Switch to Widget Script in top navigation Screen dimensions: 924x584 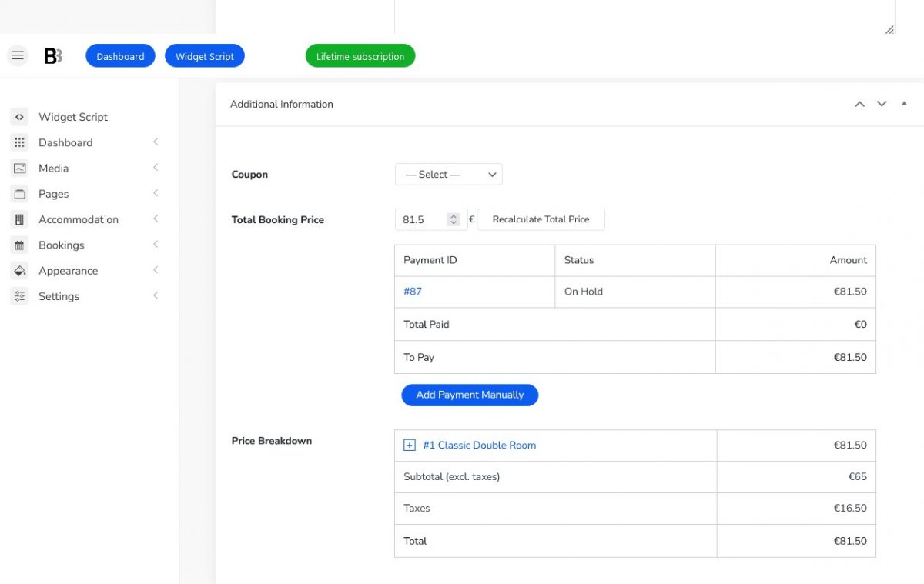pyautogui.click(x=205, y=55)
